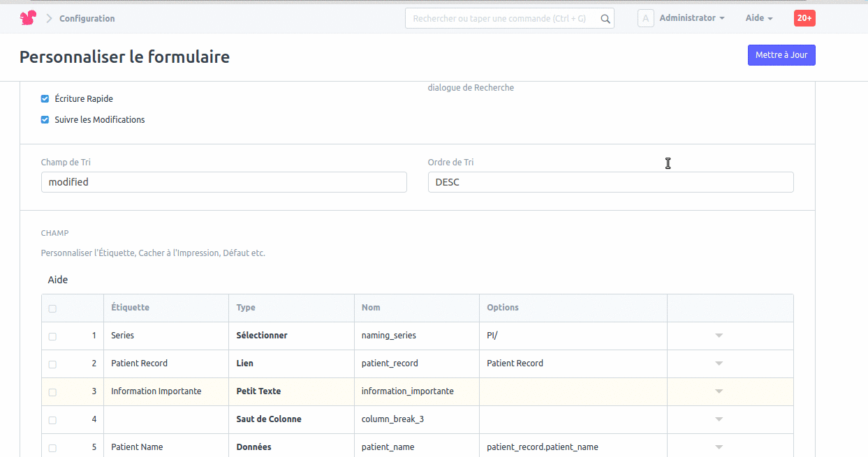Screen dimensions: 868x457
Task: Select the Series row checkbox
Action: click(52, 336)
